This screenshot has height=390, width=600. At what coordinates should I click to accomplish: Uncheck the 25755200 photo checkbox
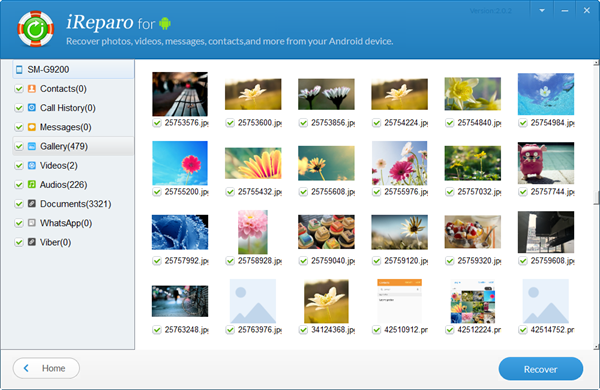pyautogui.click(x=157, y=192)
